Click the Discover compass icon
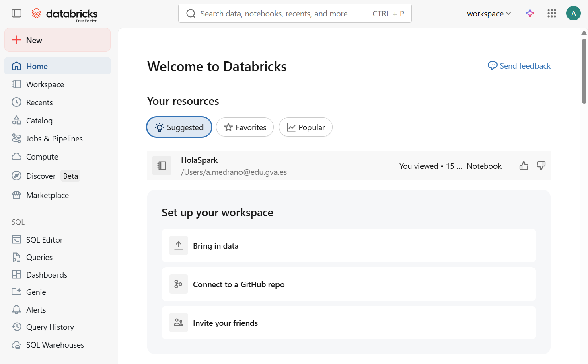Viewport: 588px width, 364px height. [x=16, y=176]
